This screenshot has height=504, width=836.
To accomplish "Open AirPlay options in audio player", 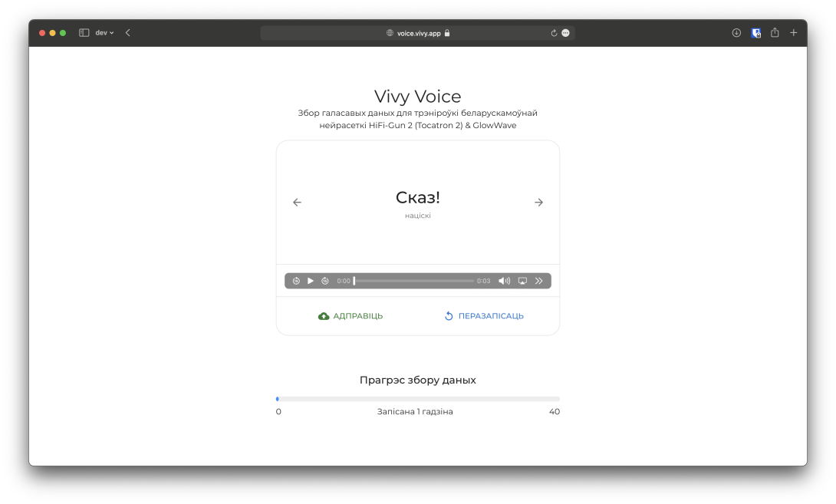I will (522, 281).
